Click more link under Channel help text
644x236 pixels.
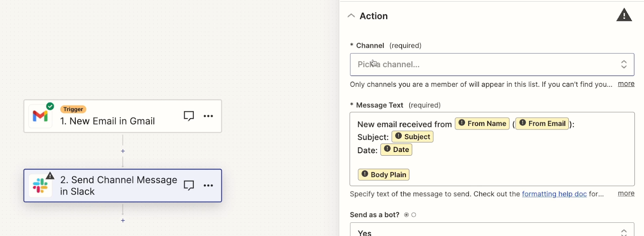click(x=626, y=84)
